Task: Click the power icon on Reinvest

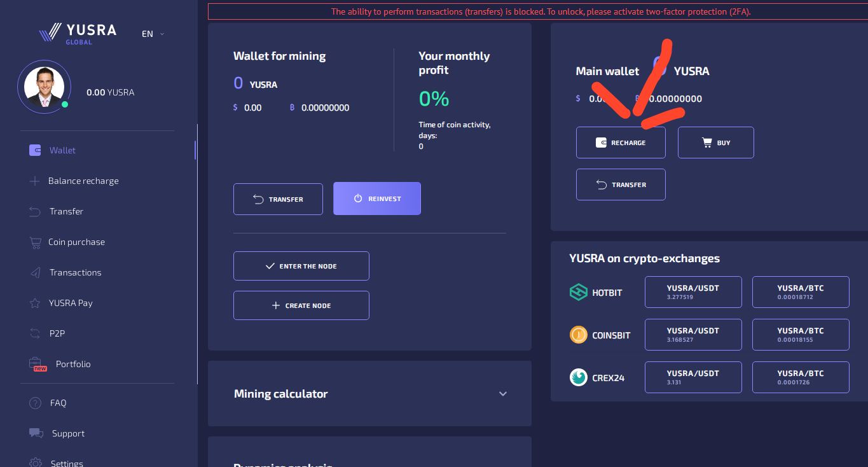Action: pos(358,199)
